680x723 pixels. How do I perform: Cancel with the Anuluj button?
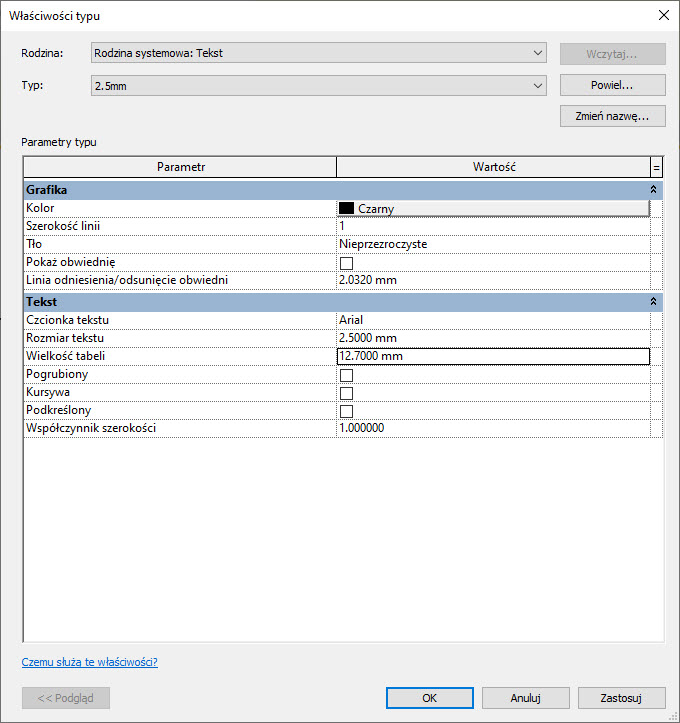525,698
